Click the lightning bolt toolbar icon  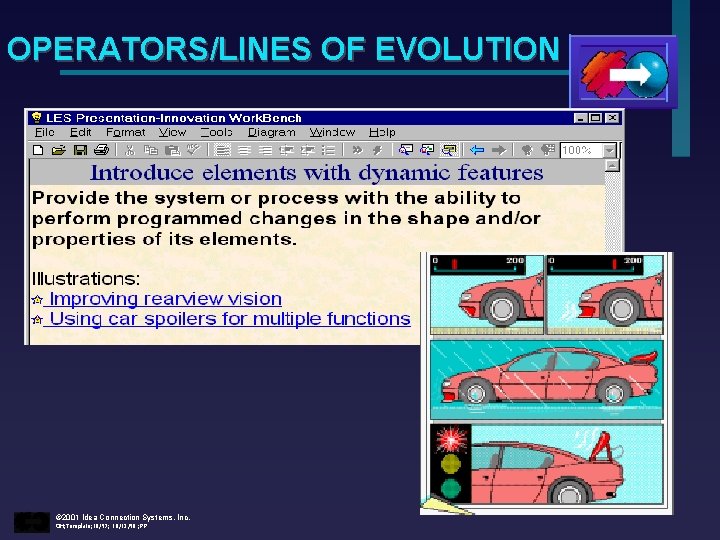[x=377, y=150]
